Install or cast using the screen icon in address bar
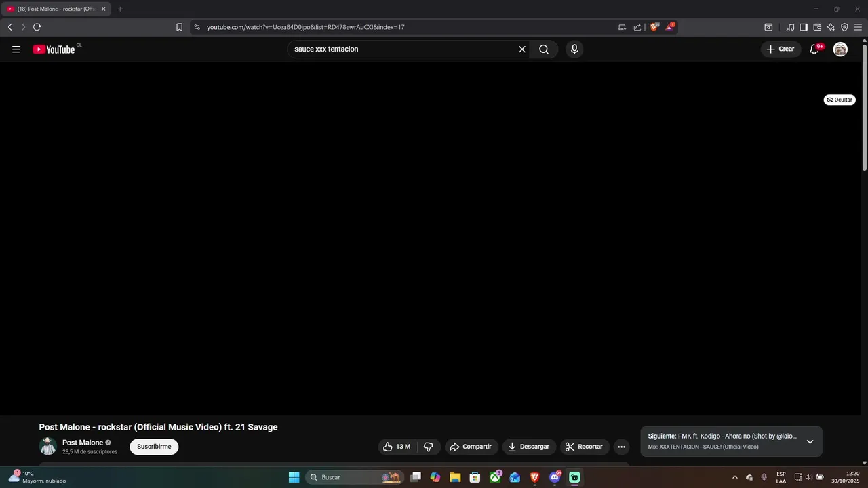Image resolution: width=868 pixels, height=488 pixels. pos(622,27)
